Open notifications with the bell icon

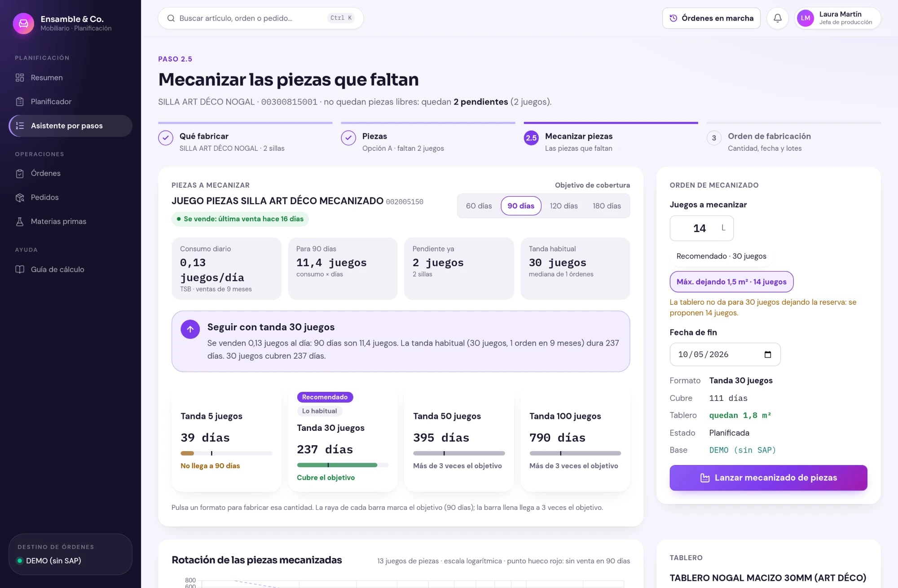pyautogui.click(x=778, y=18)
